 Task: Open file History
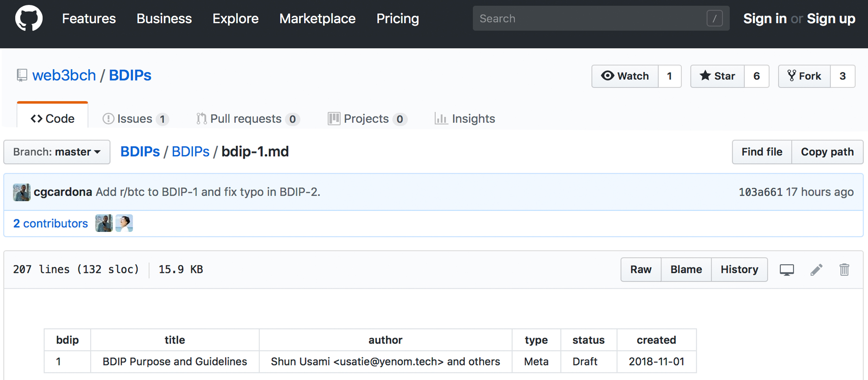pyautogui.click(x=739, y=270)
